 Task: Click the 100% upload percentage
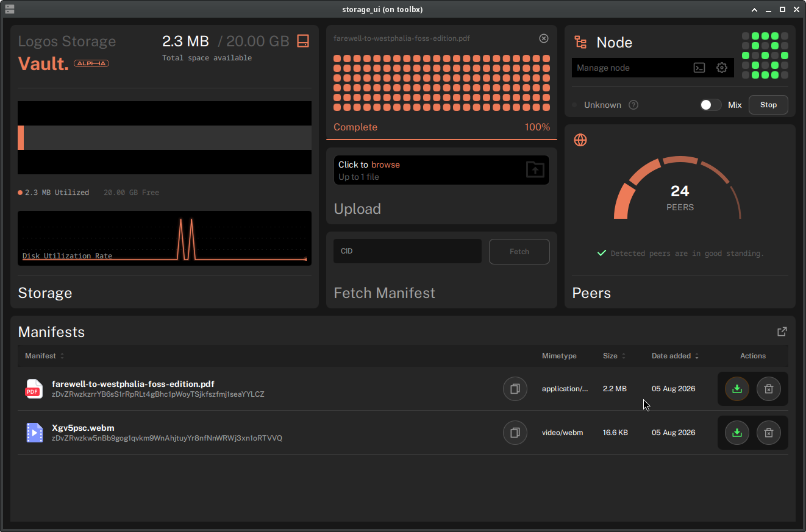coord(537,127)
